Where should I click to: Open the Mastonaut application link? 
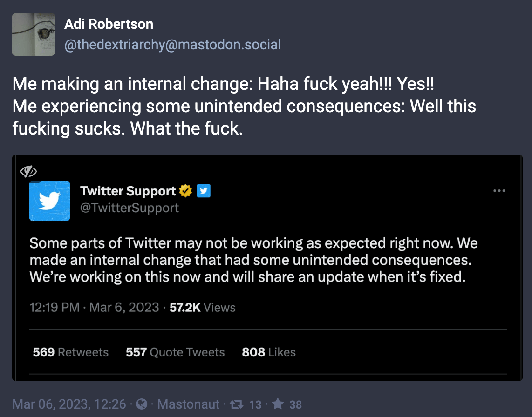(x=188, y=404)
